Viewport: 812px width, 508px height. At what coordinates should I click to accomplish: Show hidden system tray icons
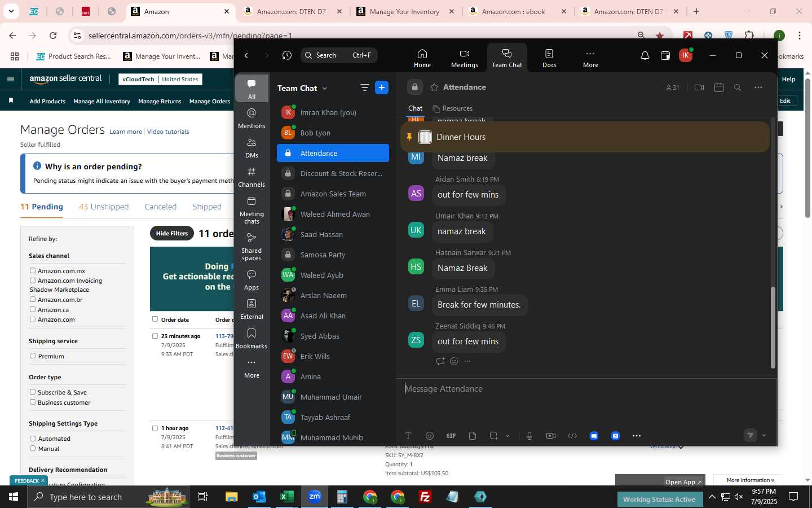712,497
